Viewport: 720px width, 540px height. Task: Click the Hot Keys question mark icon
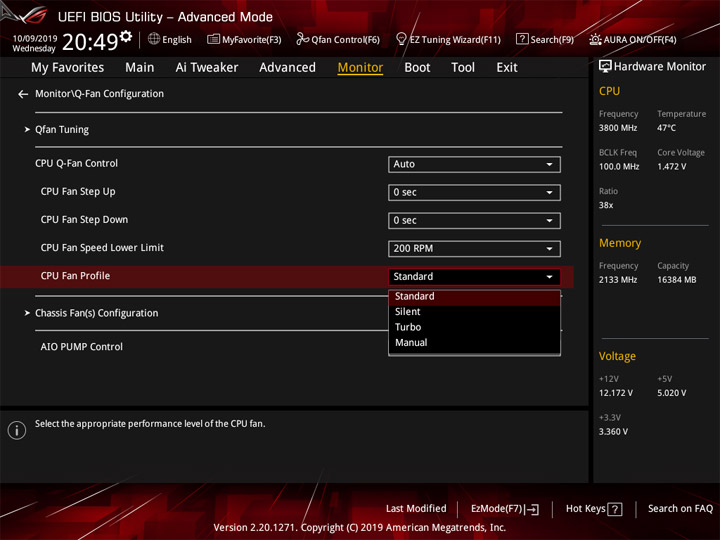click(615, 509)
